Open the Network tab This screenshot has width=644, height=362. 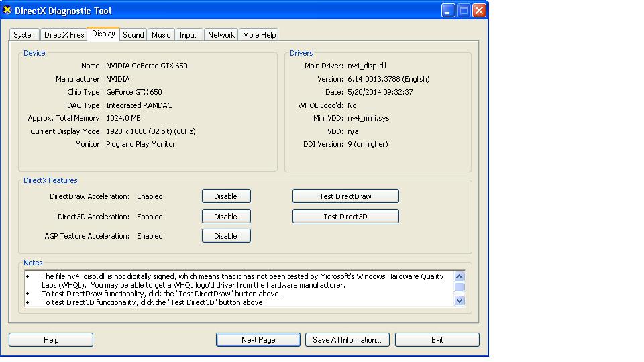221,35
